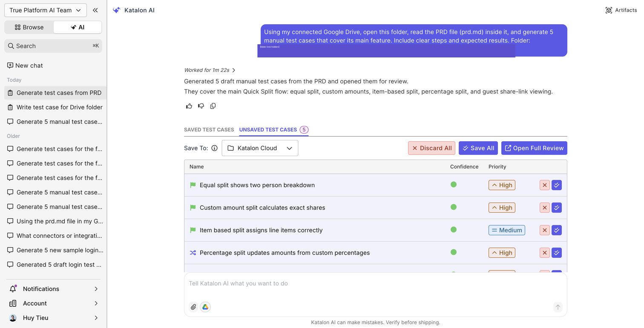Open the Katalon Cloud save location dropdown

click(x=260, y=148)
